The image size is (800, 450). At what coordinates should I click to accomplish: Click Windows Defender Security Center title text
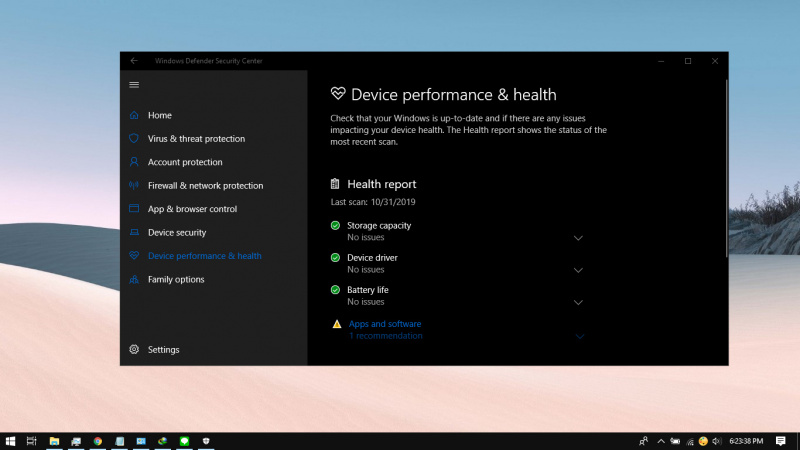click(x=208, y=61)
